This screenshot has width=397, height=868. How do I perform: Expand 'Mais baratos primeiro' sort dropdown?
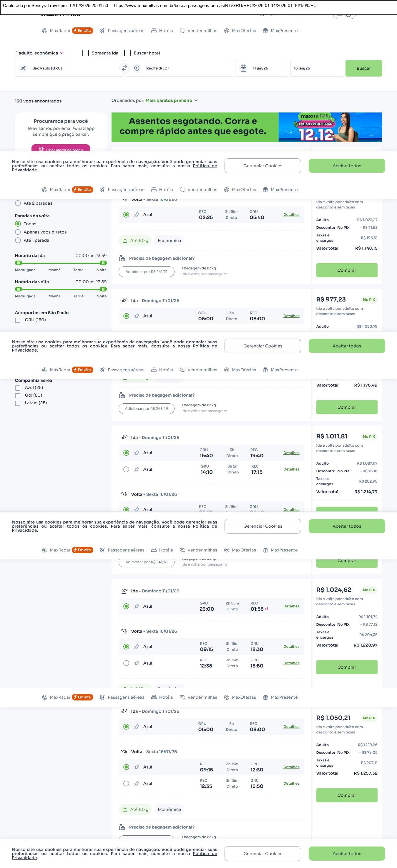[x=171, y=100]
